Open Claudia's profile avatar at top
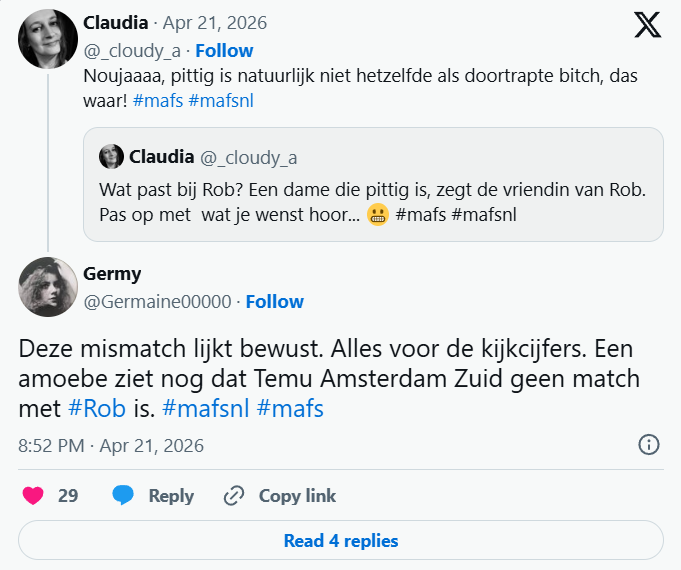The image size is (681, 570). (x=48, y=39)
